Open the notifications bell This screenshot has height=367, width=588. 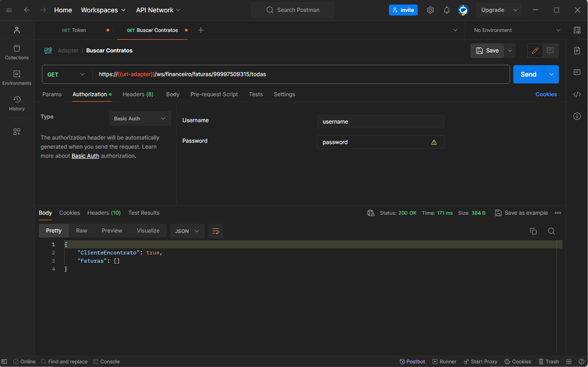coord(447,10)
